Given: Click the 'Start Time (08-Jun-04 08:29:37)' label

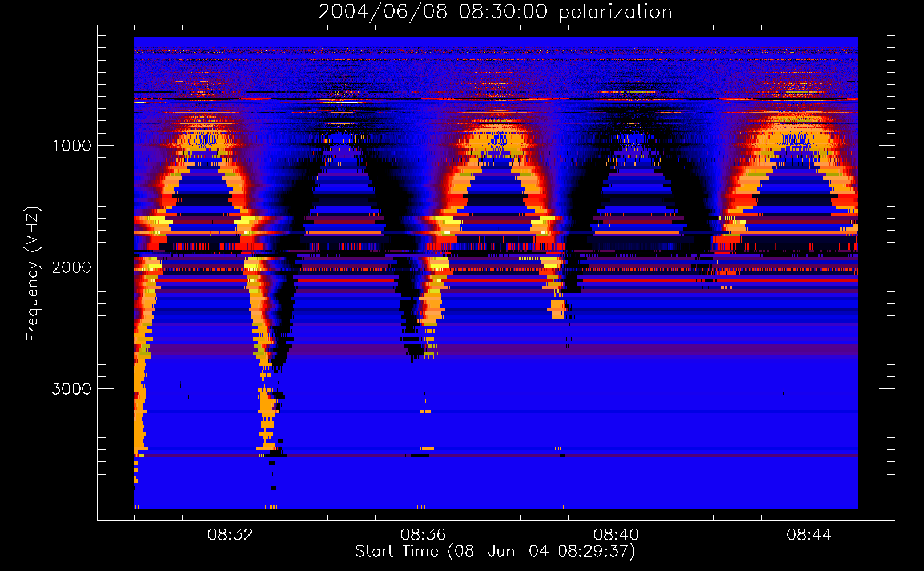Looking at the screenshot, I should pyautogui.click(x=495, y=552).
